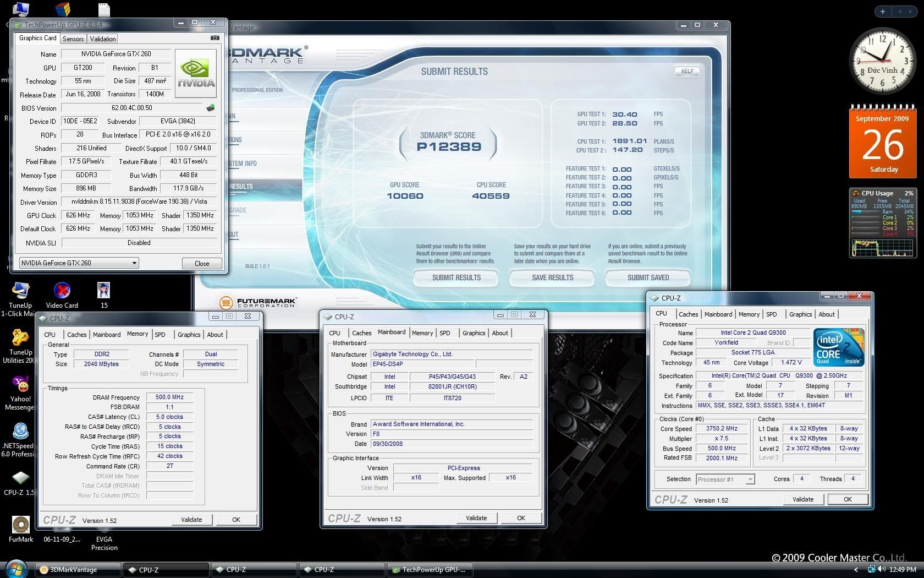Screen dimensions: 924x578
Task: Open the About tab in the CPU-Z CPU window
Action: [827, 314]
